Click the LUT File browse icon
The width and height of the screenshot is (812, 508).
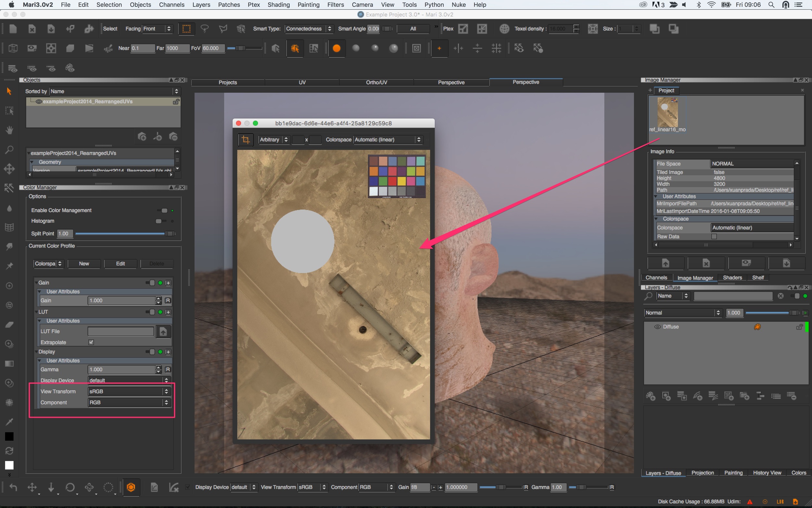click(x=163, y=332)
